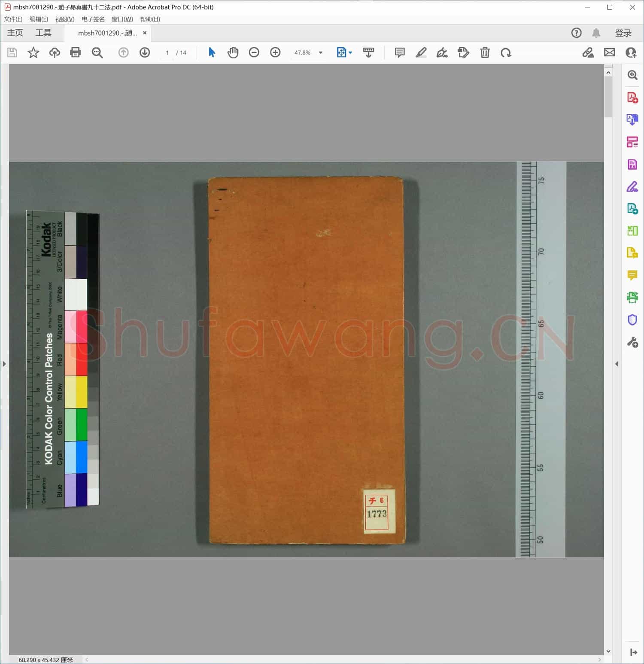The image size is (644, 664).
Task: Add a sticky note comment
Action: tap(399, 52)
